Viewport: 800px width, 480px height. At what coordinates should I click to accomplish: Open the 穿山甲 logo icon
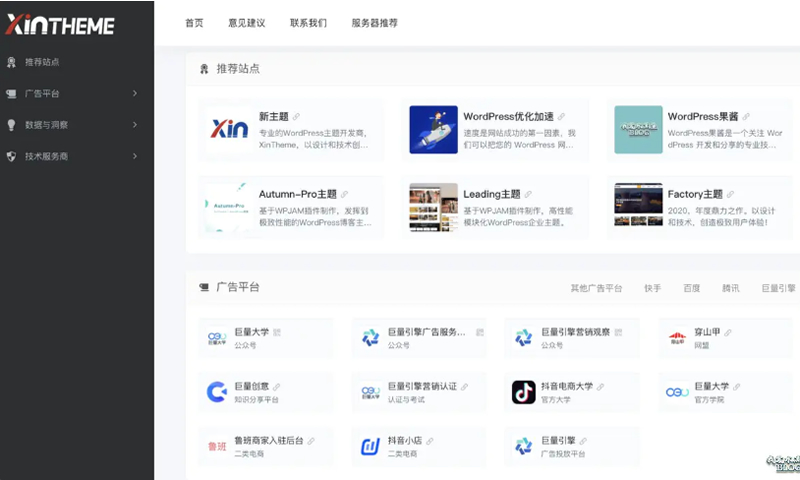677,338
